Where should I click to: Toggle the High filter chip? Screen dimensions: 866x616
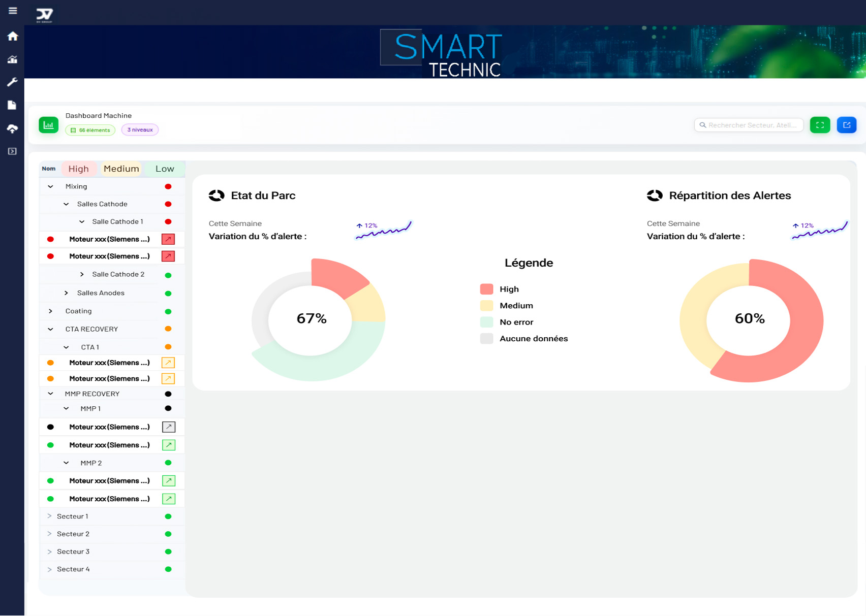point(79,169)
